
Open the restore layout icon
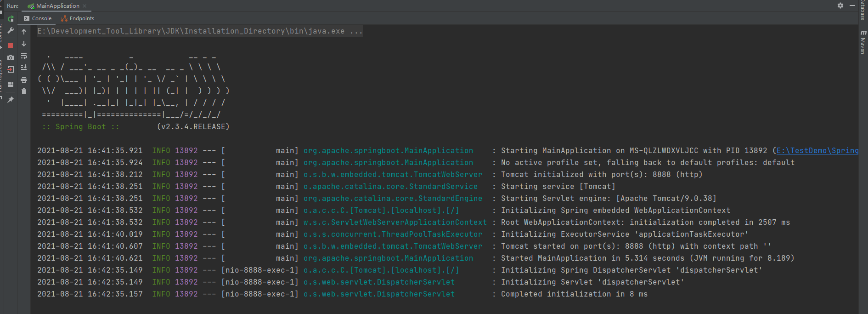11,85
